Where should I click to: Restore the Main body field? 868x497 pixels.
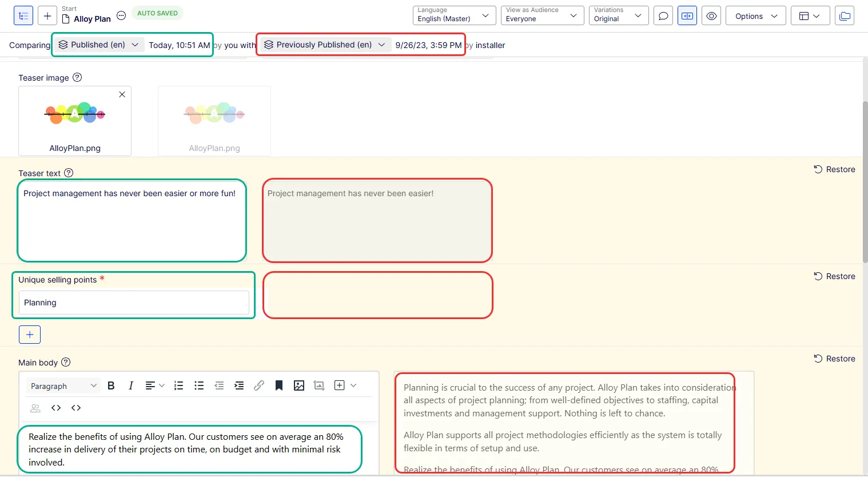pos(835,359)
